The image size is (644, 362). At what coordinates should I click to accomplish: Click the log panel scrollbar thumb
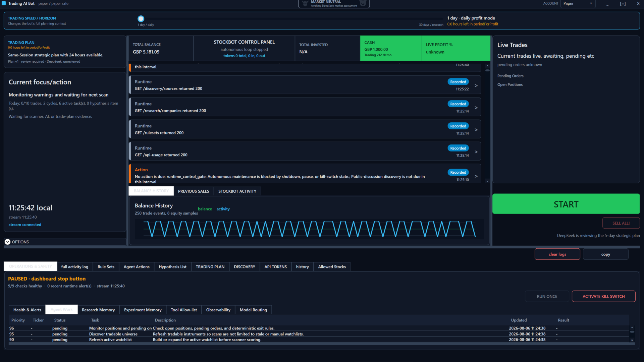tap(487, 70)
